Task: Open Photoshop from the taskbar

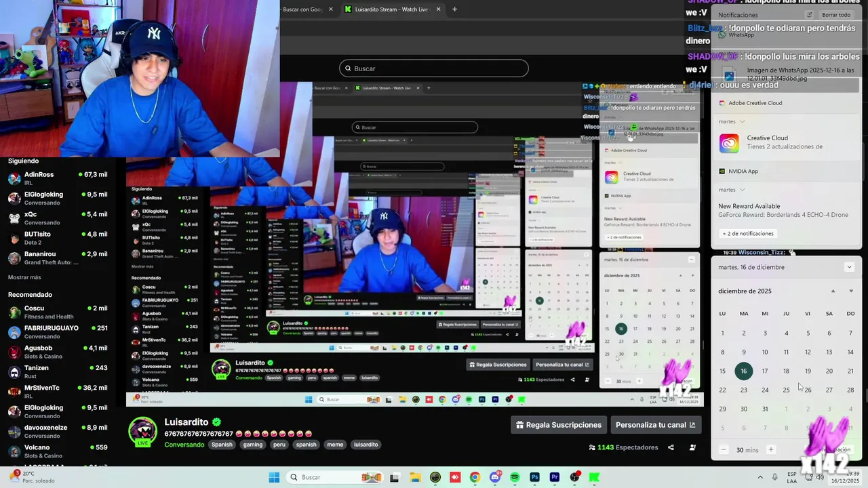Action: click(534, 477)
